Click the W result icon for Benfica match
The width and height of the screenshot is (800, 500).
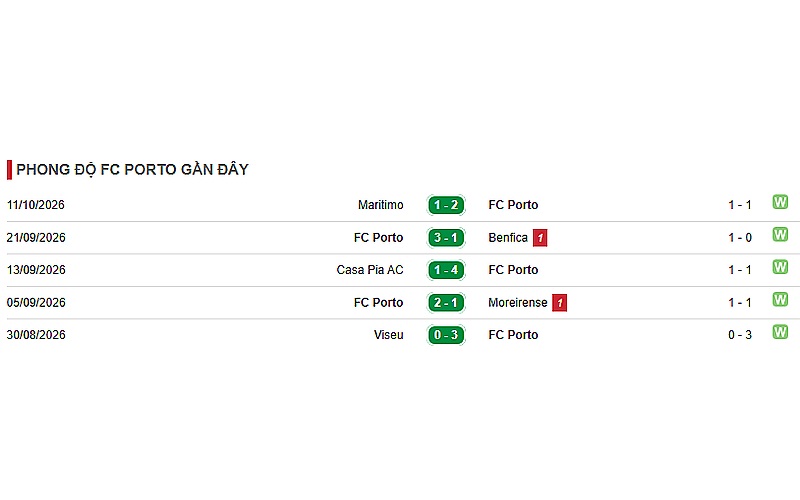[x=780, y=235]
